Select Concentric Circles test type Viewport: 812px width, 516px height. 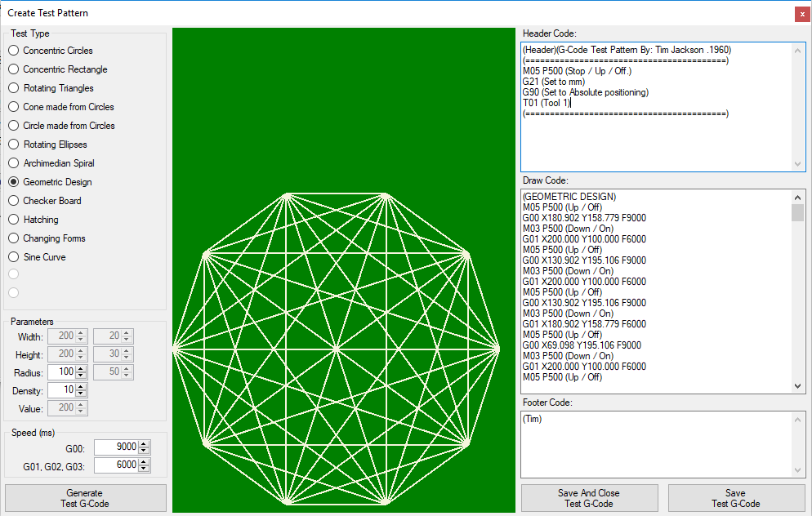[51, 50]
